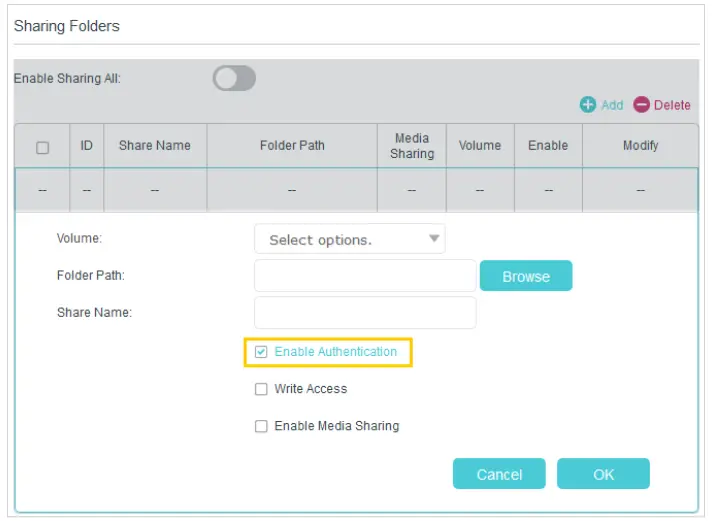Check the select-all checkbox in table header

point(43,147)
